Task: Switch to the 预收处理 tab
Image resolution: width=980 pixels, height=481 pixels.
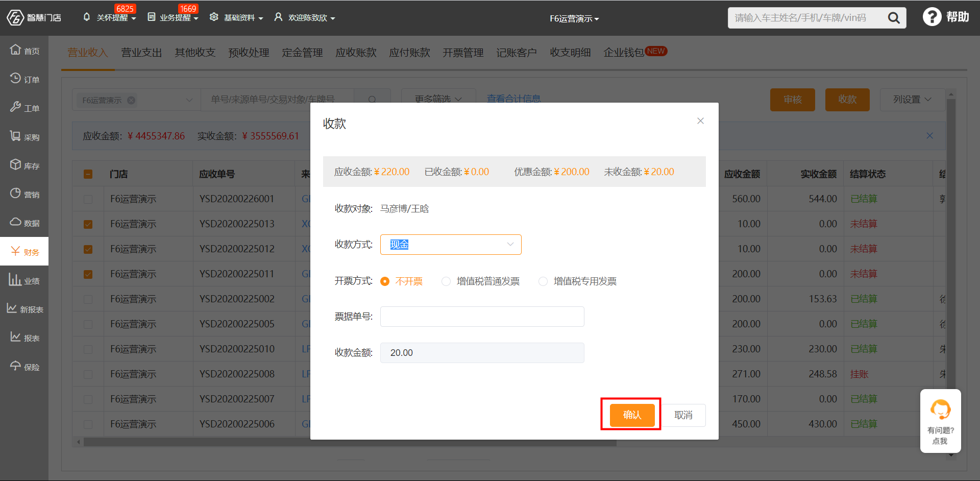Action: pos(249,53)
